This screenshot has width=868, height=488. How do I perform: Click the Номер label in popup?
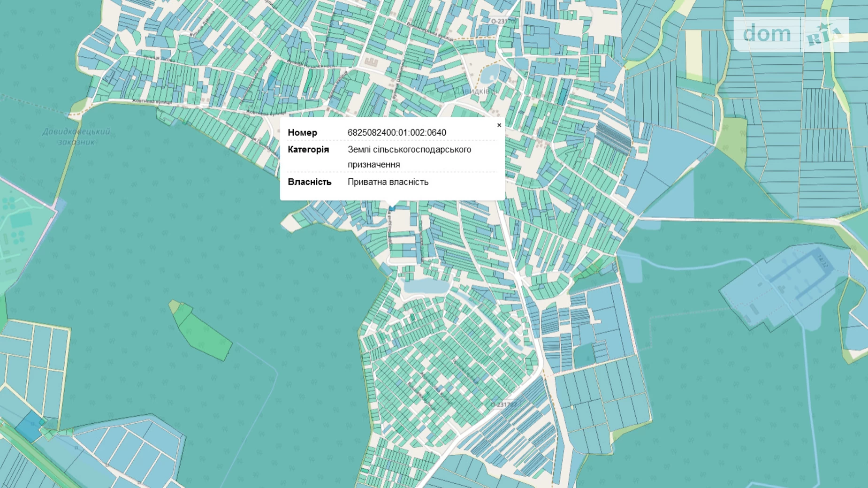click(x=302, y=133)
